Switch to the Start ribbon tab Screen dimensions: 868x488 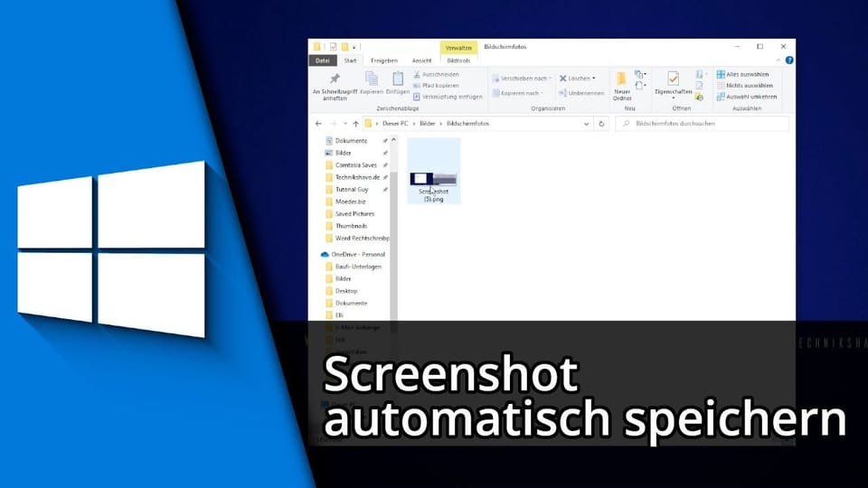351,61
